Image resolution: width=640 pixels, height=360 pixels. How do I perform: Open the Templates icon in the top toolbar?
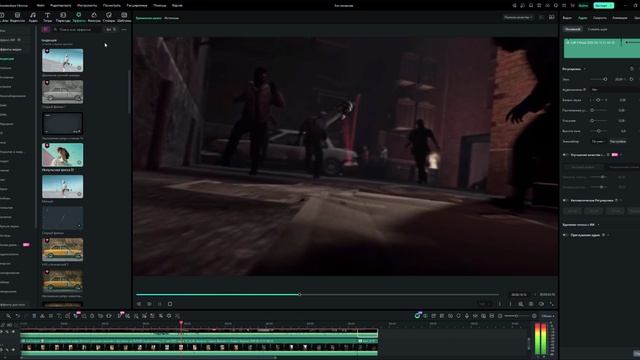(x=124, y=17)
